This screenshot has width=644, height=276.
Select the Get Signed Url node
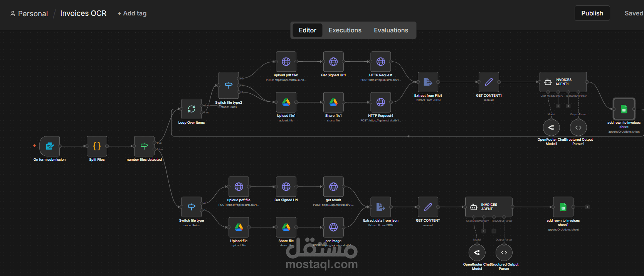click(x=286, y=187)
